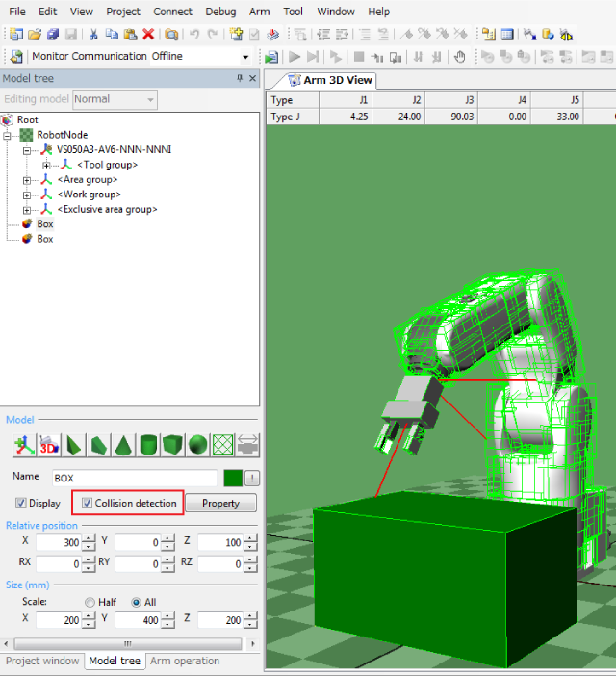Image resolution: width=616 pixels, height=676 pixels.
Task: Add a sphere shape model
Action: [x=198, y=445]
